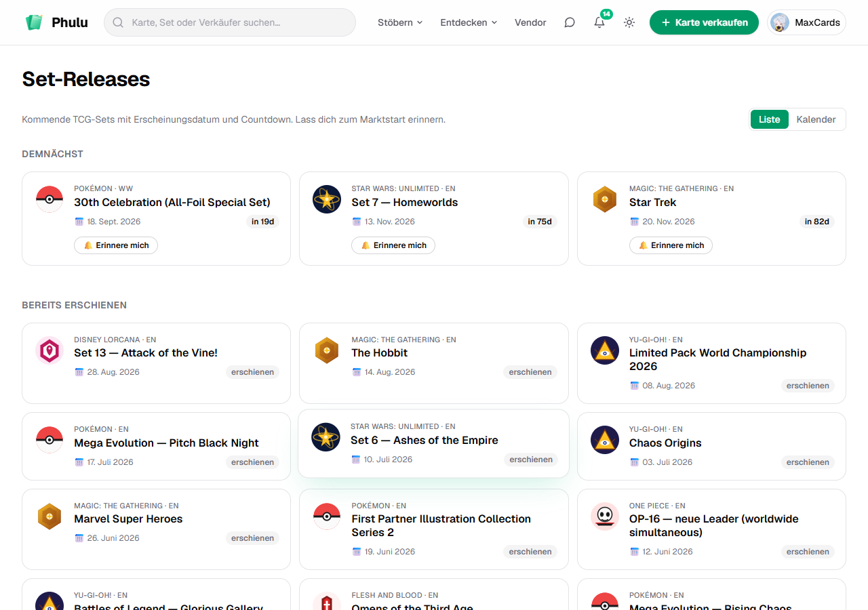Click Magic icon of Marvel Super Heroes
This screenshot has width=868, height=610.
(50, 516)
